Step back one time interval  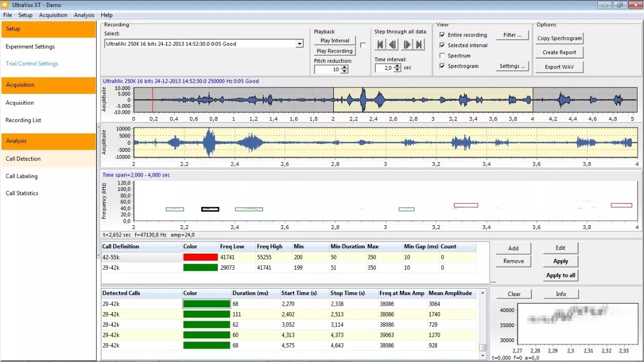(x=393, y=45)
